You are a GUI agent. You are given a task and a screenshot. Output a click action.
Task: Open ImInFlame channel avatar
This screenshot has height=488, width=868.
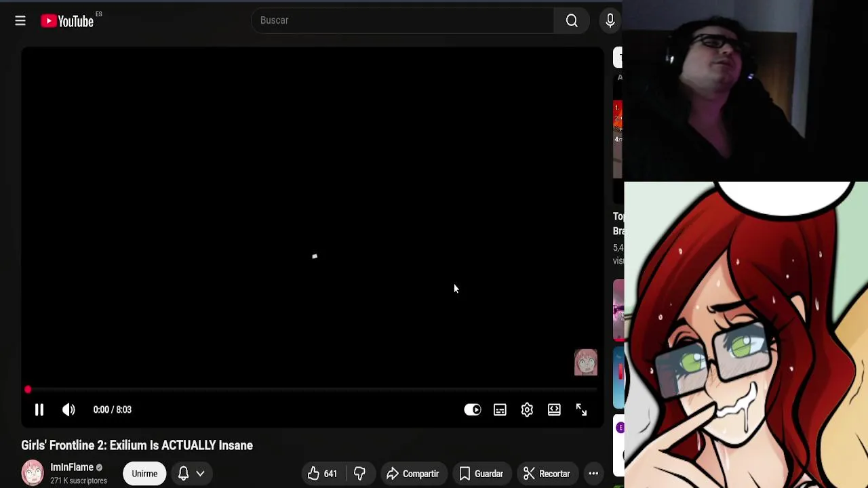coord(33,473)
